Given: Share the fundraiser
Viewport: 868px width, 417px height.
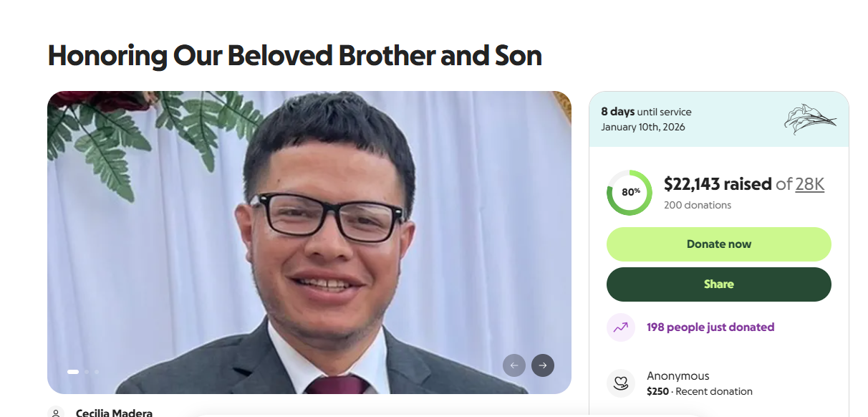Looking at the screenshot, I should coord(718,284).
